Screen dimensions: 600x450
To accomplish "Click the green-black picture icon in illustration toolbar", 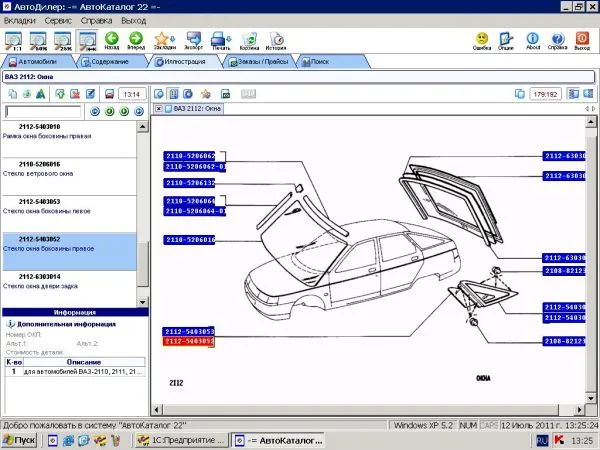I will pyautogui.click(x=225, y=94).
